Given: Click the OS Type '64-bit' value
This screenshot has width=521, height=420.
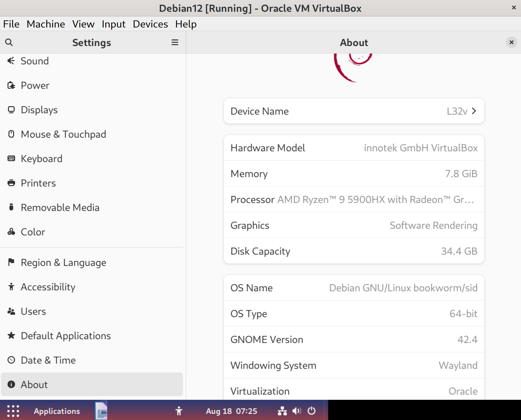Looking at the screenshot, I should click(x=463, y=314).
